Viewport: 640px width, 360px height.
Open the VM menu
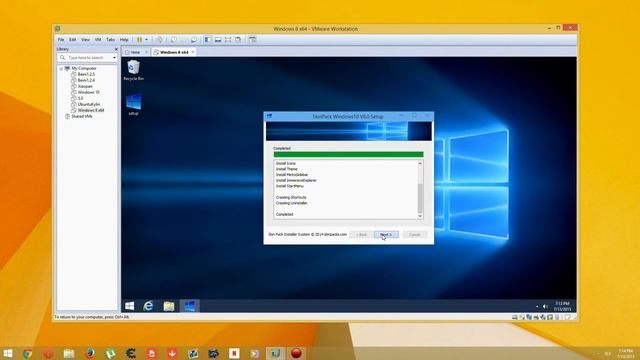pos(98,40)
